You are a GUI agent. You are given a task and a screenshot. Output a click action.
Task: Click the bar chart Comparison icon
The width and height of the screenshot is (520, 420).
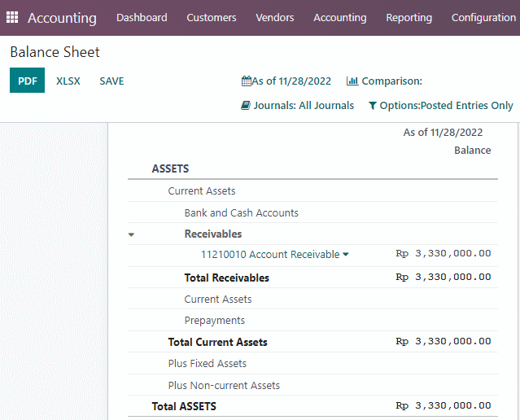click(x=352, y=81)
